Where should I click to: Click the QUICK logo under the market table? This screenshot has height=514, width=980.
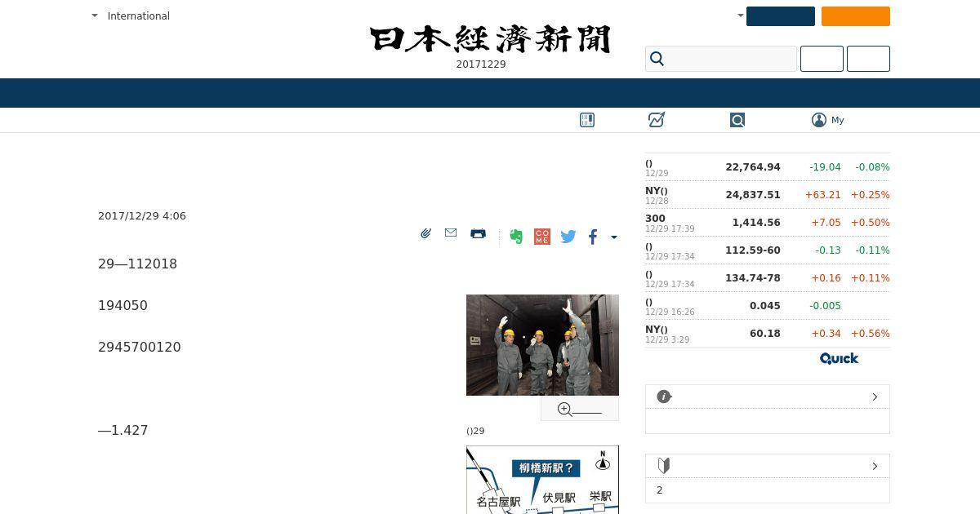pyautogui.click(x=839, y=358)
